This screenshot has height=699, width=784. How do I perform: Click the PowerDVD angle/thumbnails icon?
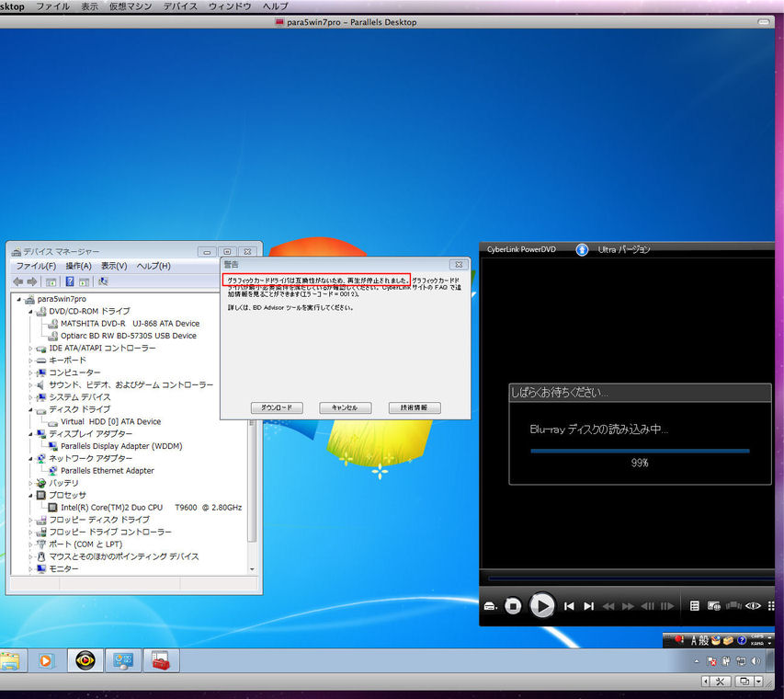pos(733,606)
